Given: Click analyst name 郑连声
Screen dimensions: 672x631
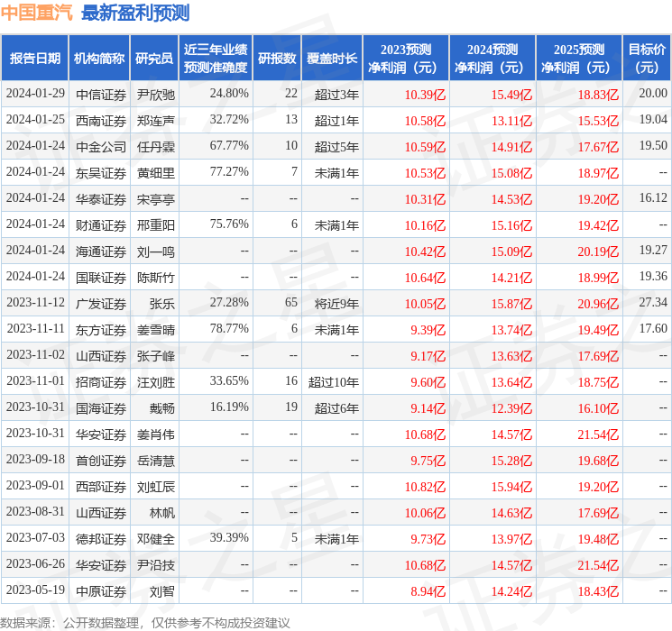Looking at the screenshot, I should [x=155, y=121].
